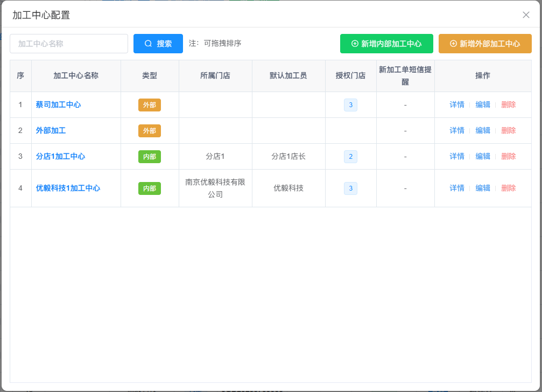Click the 内部 tag for 优毅科技1加工中心
The height and width of the screenshot is (392, 542).
pos(150,188)
